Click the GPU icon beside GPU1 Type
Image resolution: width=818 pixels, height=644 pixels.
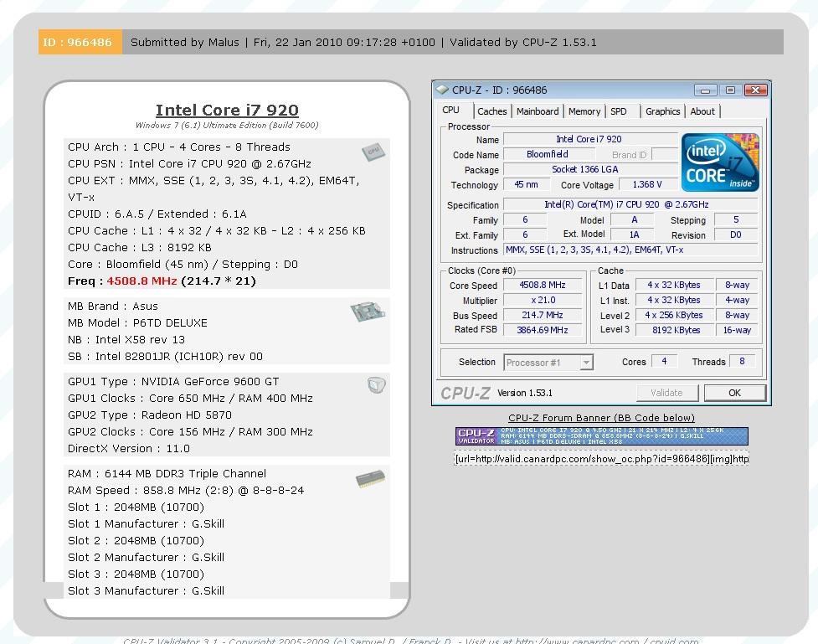pyautogui.click(x=376, y=385)
